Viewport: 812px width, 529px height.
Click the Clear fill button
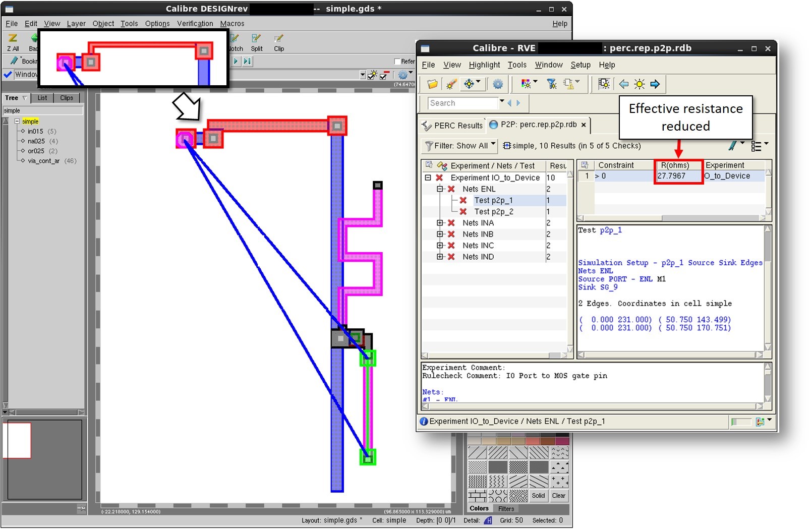click(558, 496)
